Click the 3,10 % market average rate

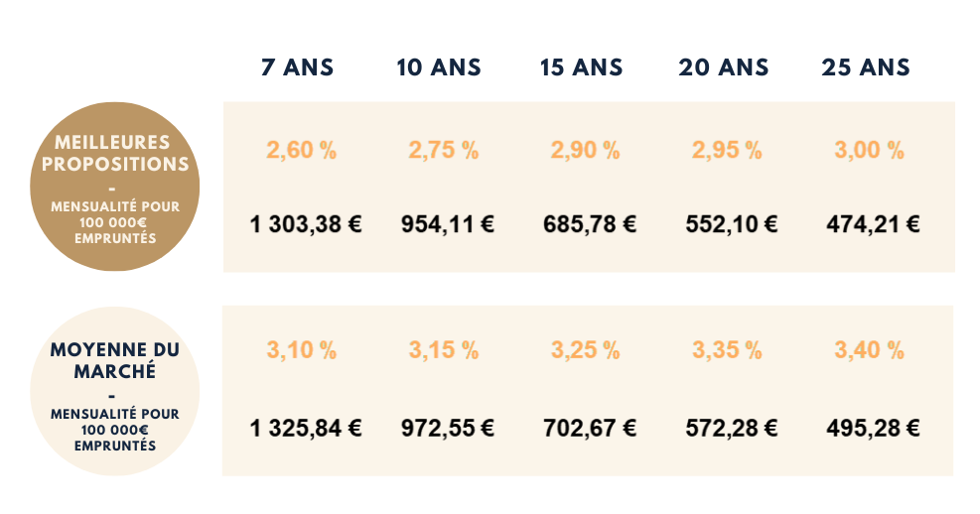(x=302, y=350)
